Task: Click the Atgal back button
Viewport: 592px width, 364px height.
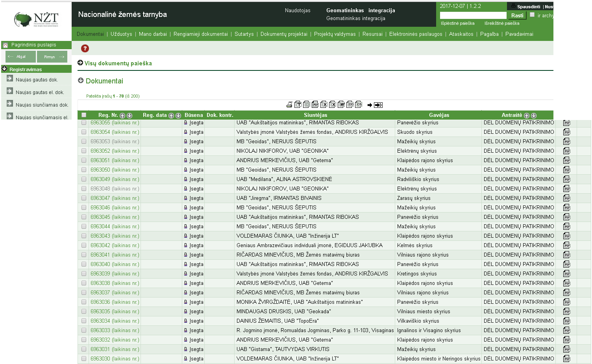Action: 20,57
